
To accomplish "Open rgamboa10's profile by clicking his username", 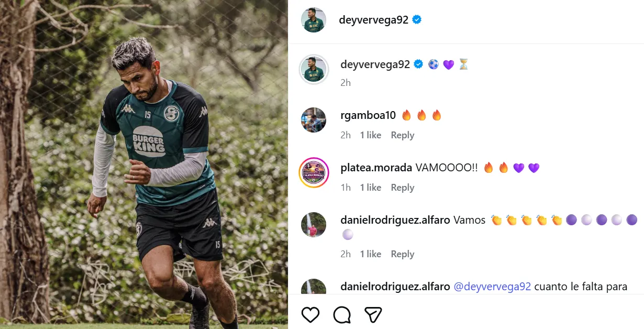I will (x=368, y=115).
